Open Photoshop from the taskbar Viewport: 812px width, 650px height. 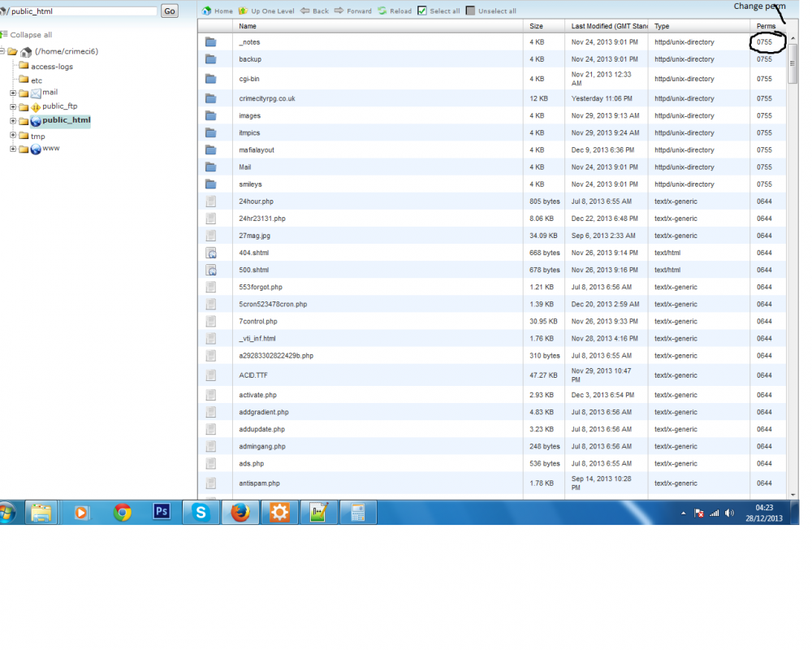coord(162,512)
